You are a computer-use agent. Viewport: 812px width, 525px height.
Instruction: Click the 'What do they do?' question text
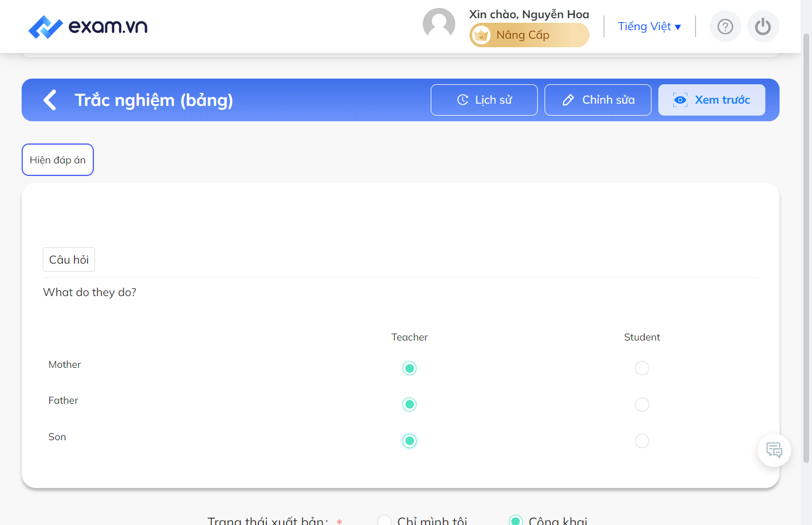click(90, 292)
